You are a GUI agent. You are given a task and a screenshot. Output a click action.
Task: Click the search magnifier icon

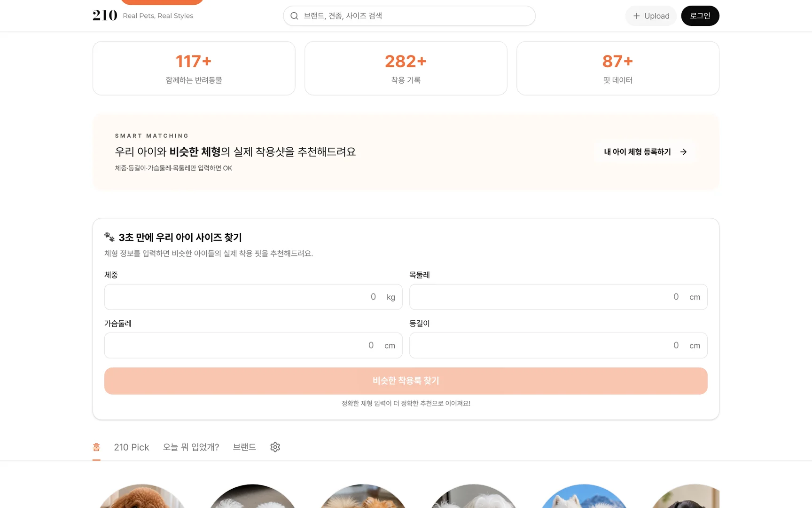294,16
